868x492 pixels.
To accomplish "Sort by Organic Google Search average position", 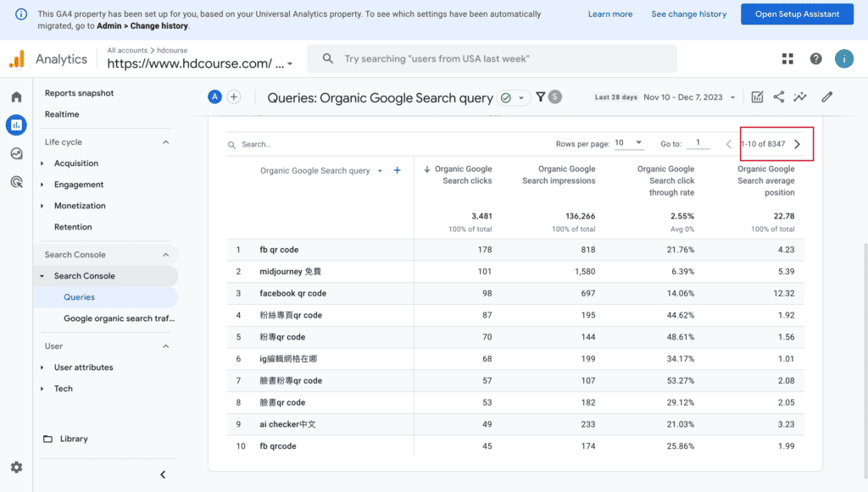I will [x=765, y=180].
